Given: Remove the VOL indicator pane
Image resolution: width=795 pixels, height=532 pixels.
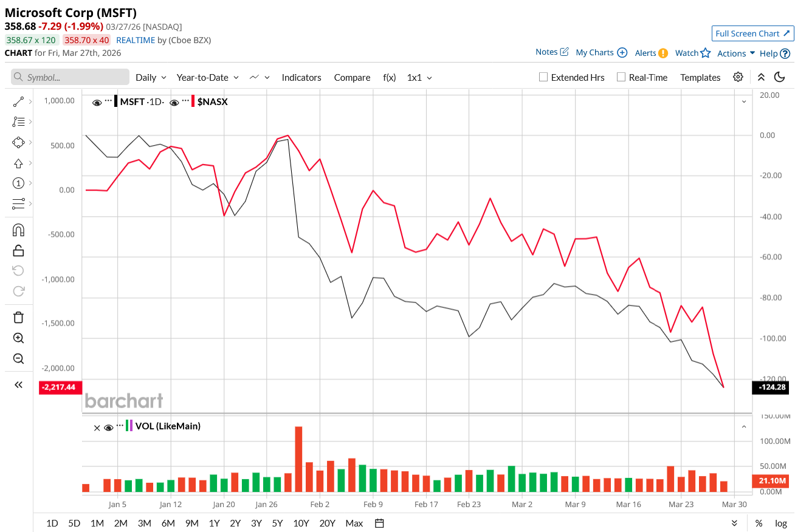Looking at the screenshot, I should coord(97,428).
